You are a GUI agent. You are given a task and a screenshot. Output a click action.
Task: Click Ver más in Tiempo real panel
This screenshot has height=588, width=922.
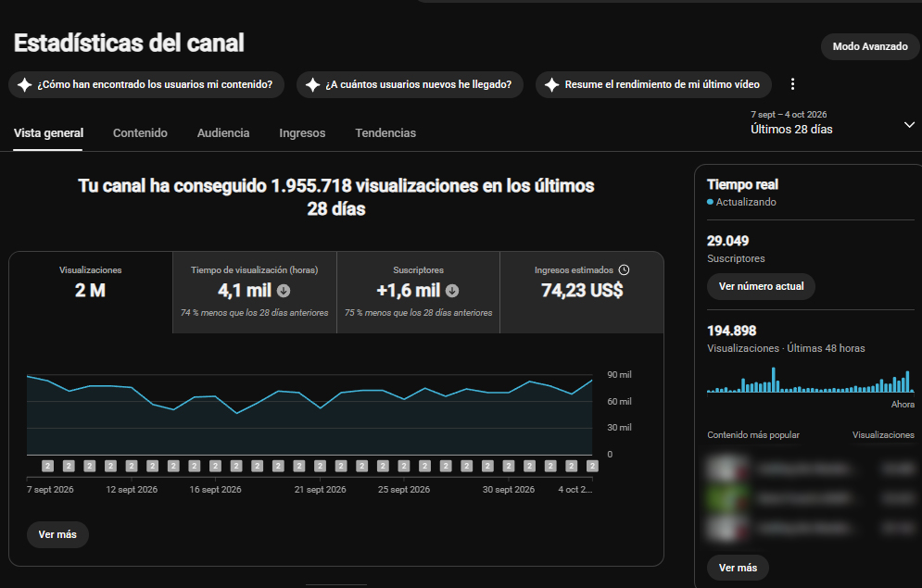pos(738,568)
